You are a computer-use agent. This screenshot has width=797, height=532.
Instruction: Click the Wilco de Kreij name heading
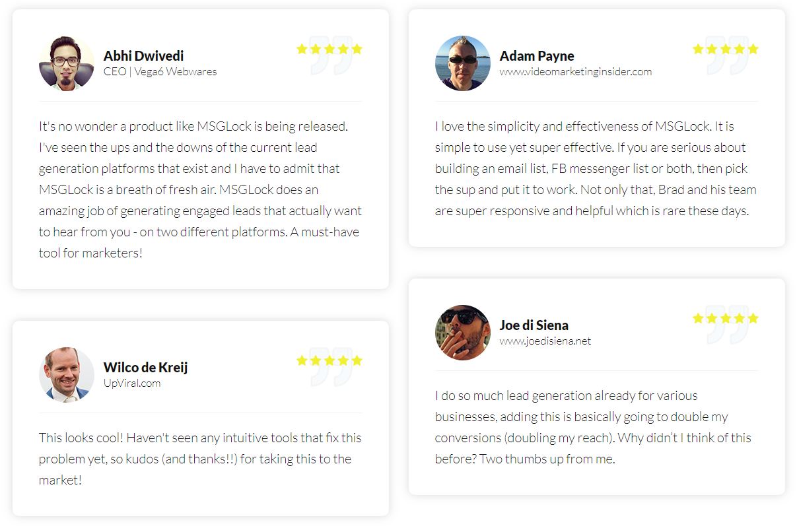point(146,368)
